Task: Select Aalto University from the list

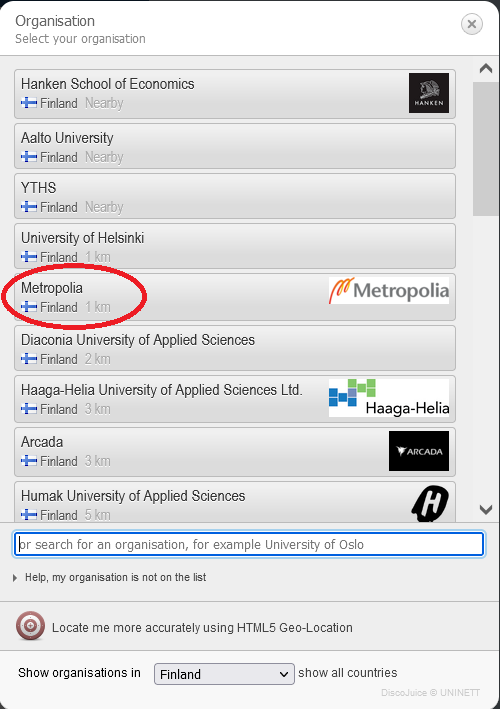Action: coord(235,146)
